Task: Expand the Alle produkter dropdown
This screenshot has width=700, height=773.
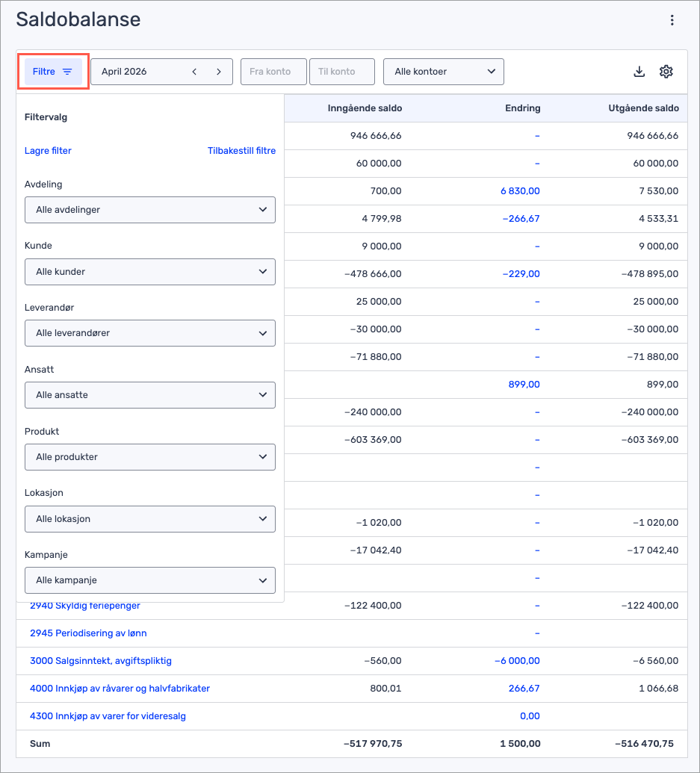Action: point(149,457)
